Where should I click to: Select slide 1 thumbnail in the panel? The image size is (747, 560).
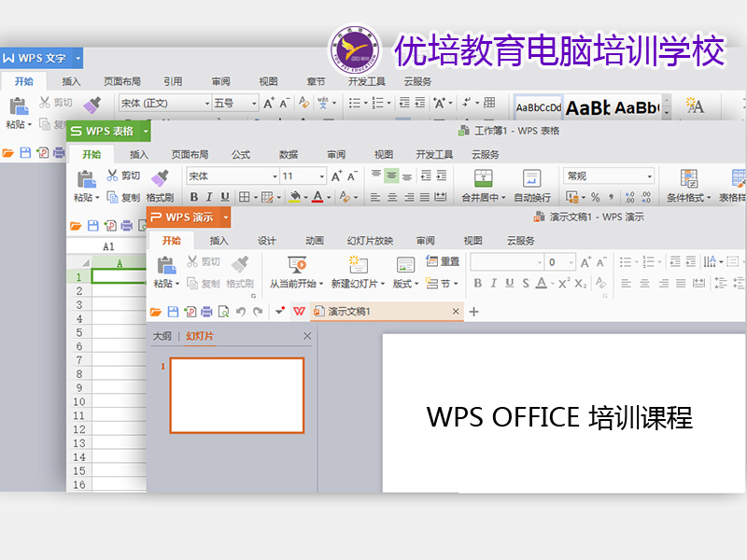point(236,395)
